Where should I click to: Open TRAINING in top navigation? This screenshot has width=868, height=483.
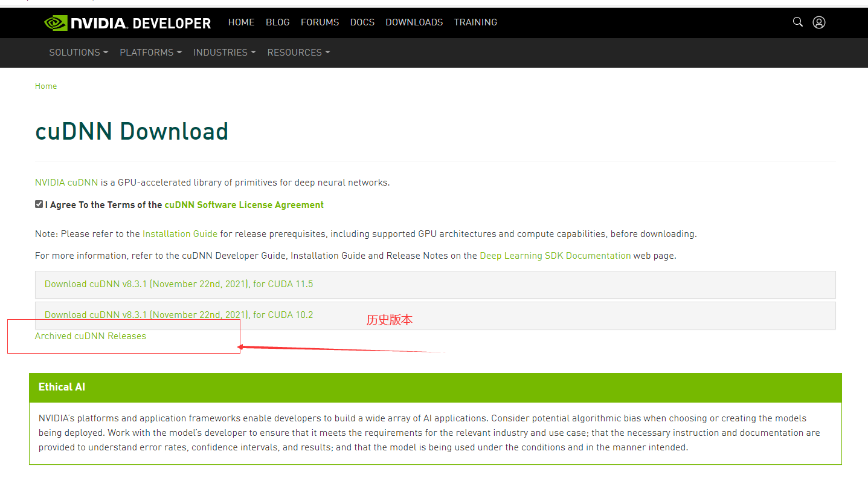click(475, 22)
